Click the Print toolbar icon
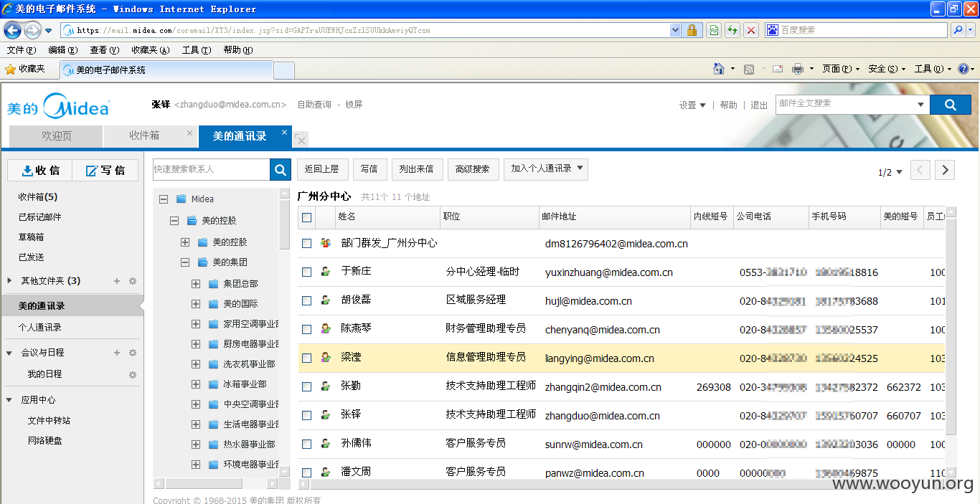This screenshot has height=504, width=980. click(x=797, y=69)
